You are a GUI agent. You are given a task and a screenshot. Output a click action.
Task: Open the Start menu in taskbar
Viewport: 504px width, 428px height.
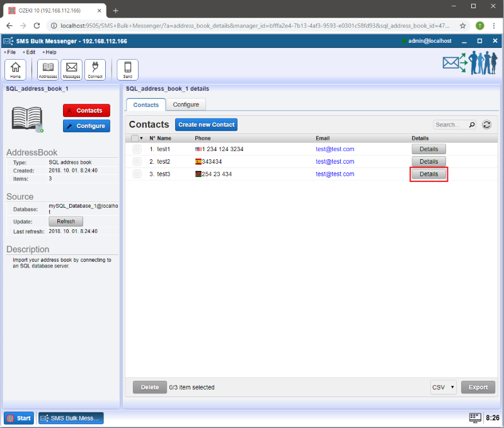(x=19, y=418)
